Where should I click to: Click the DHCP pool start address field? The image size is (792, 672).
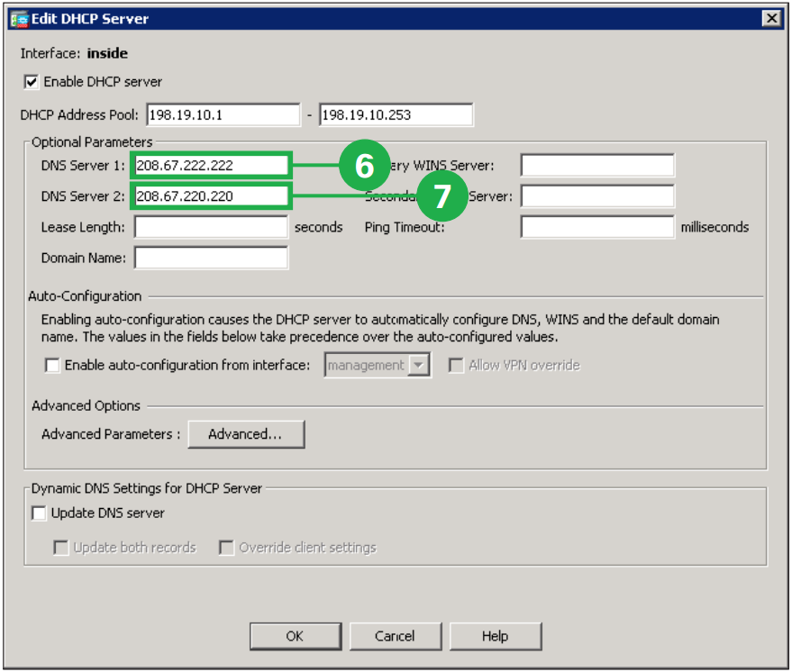coord(223,115)
